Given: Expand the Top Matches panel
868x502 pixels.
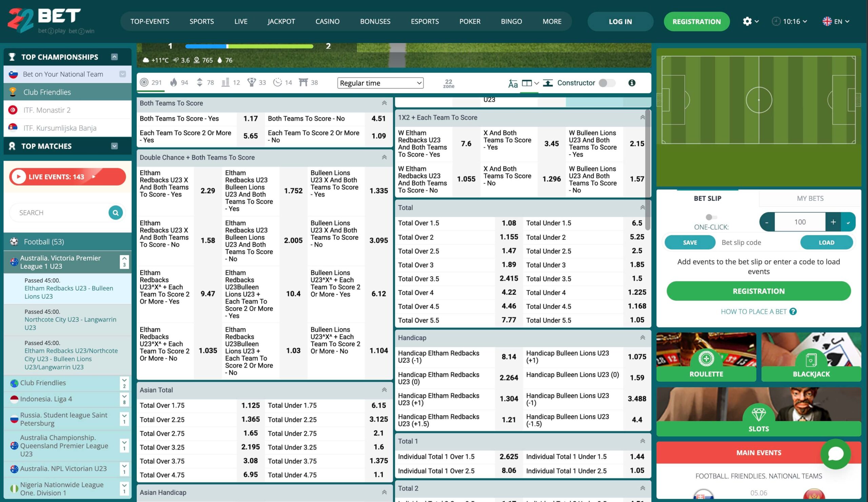Looking at the screenshot, I should (x=114, y=146).
